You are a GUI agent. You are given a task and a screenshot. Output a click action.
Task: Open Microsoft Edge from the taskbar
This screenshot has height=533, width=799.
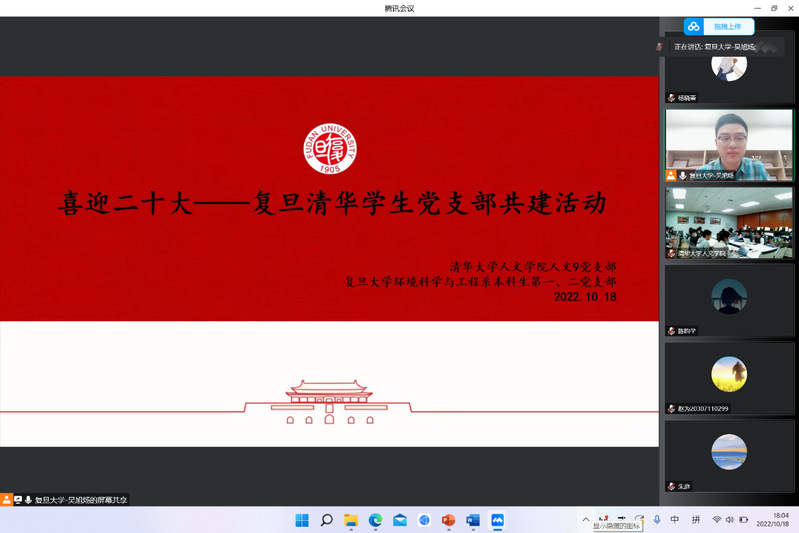[x=375, y=520]
